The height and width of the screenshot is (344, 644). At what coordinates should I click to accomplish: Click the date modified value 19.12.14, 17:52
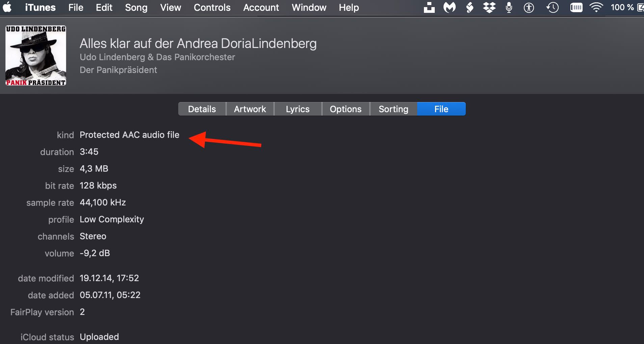point(109,278)
